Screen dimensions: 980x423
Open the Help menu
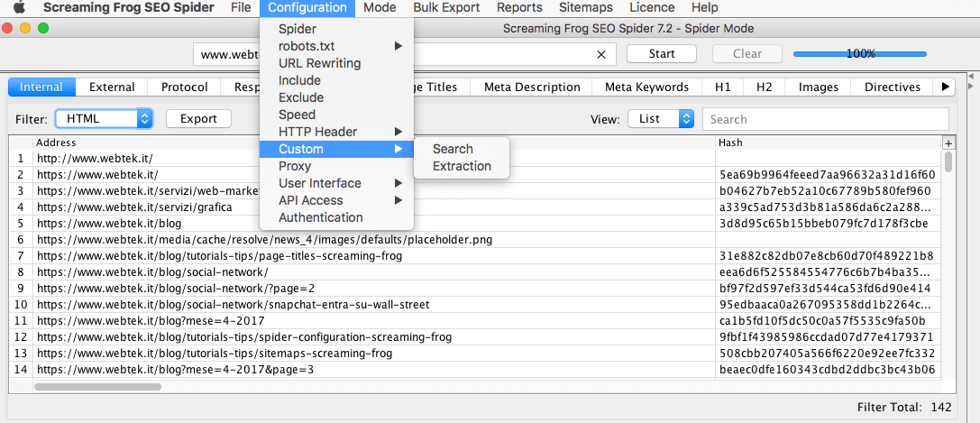(704, 7)
